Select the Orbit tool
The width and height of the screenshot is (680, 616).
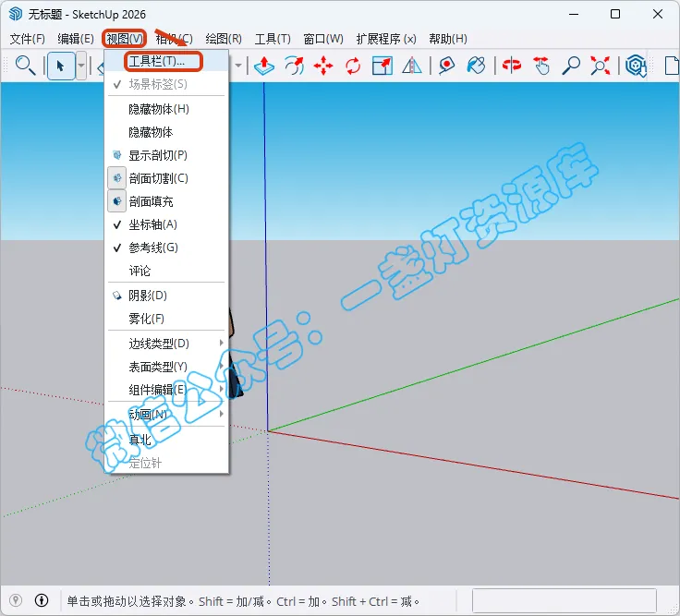point(512,66)
